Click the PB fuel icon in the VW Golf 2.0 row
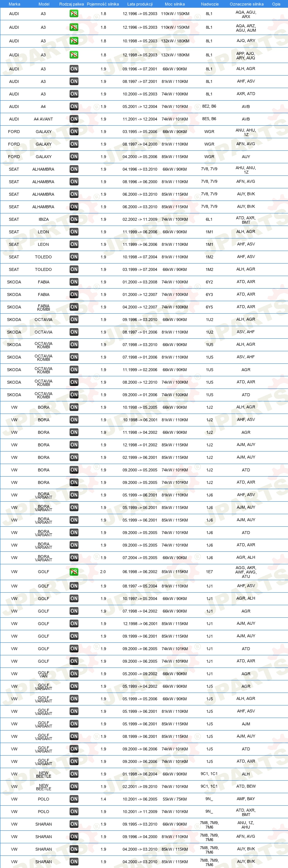 74,572
